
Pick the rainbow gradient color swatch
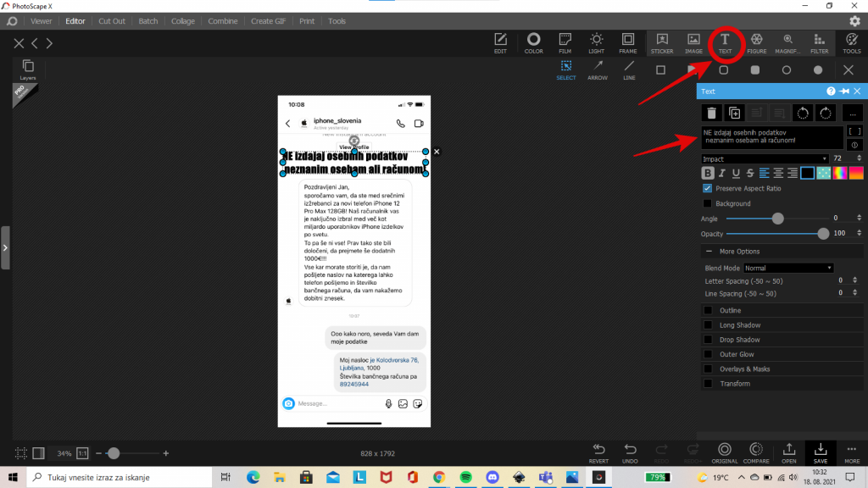tap(839, 173)
